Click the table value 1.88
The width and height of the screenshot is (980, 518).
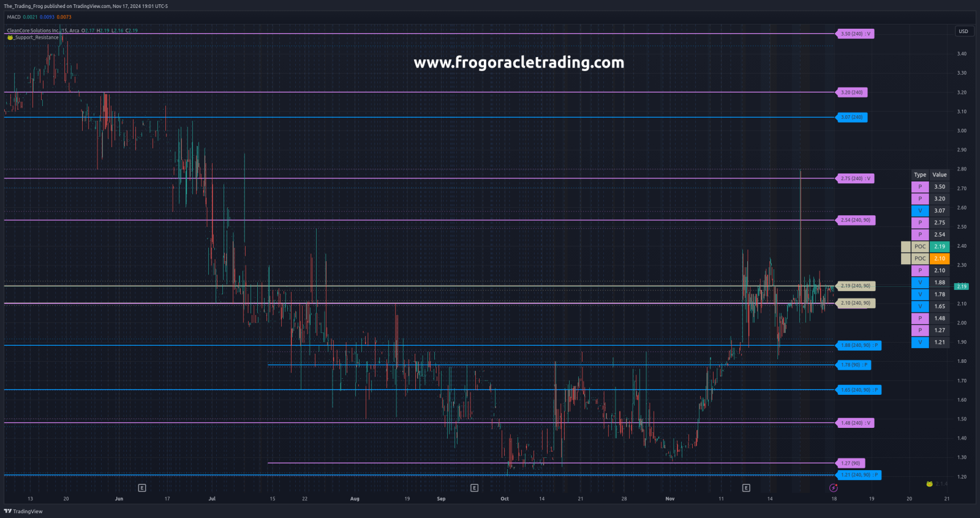(x=940, y=283)
